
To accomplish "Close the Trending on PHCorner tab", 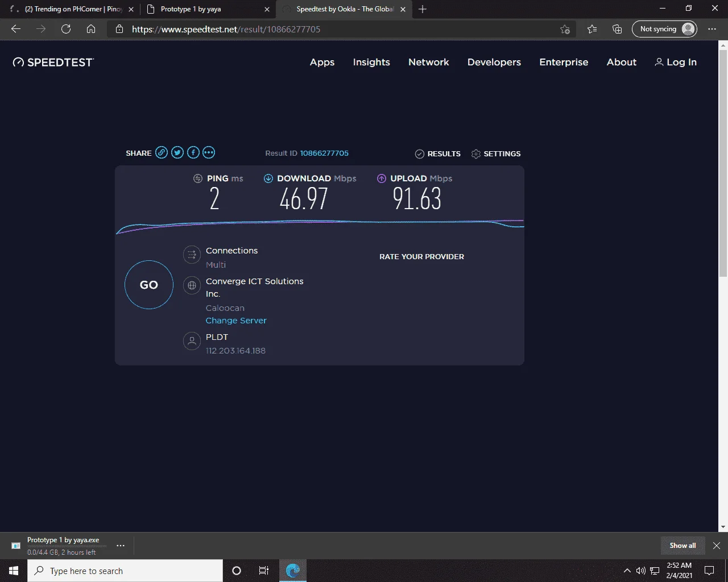I will click(131, 9).
